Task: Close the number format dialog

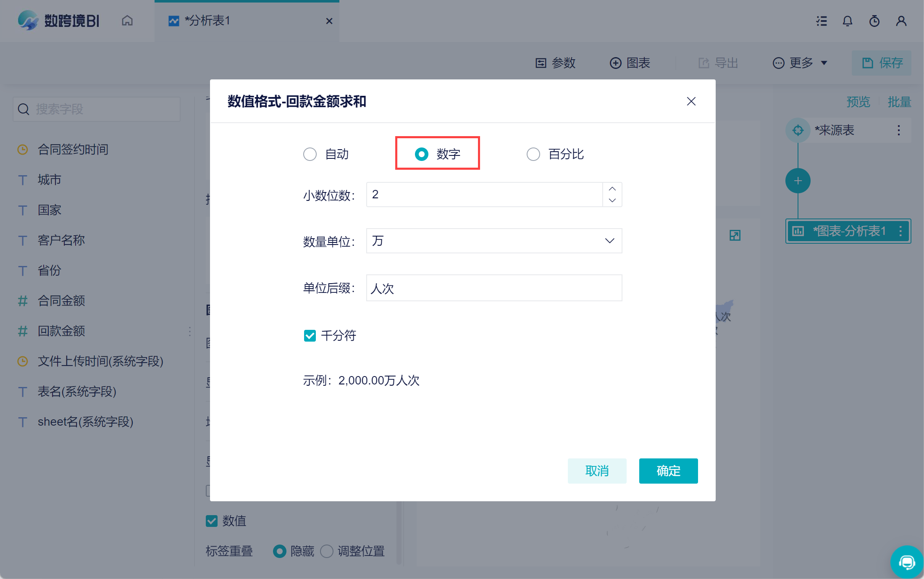Action: 691,101
